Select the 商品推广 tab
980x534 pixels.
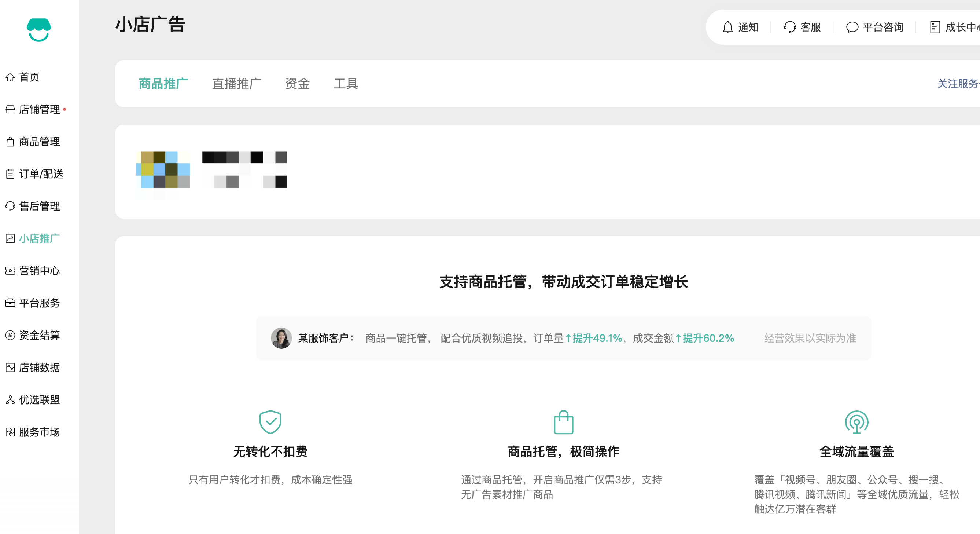point(163,84)
